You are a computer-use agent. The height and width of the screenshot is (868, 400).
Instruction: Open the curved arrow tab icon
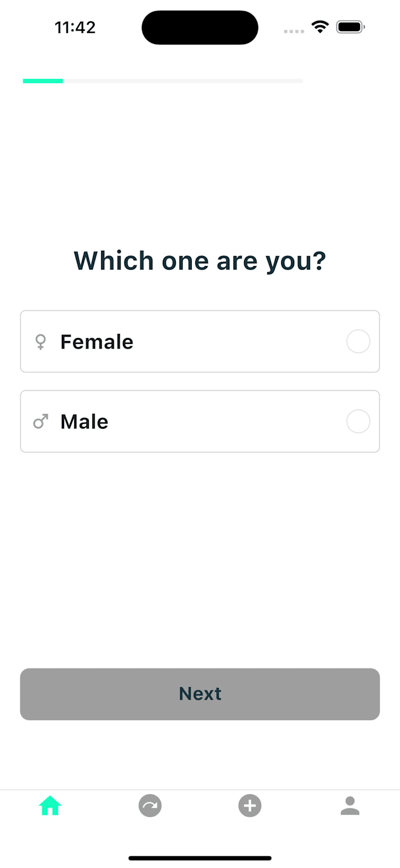coord(150,806)
